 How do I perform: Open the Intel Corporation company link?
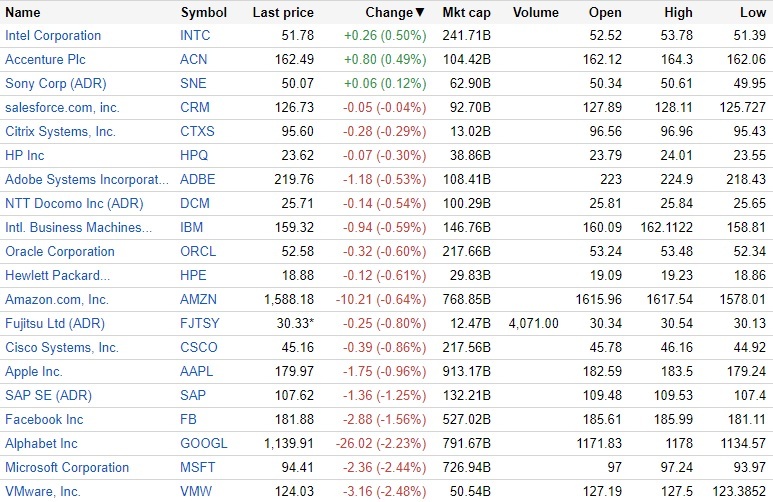point(53,36)
